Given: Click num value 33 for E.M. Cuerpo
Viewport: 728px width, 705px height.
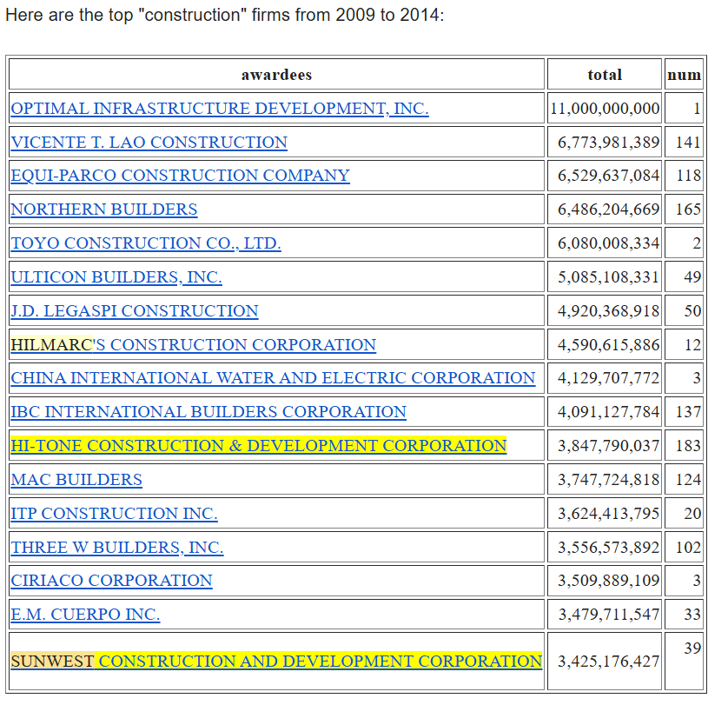Looking at the screenshot, I should (x=692, y=615).
